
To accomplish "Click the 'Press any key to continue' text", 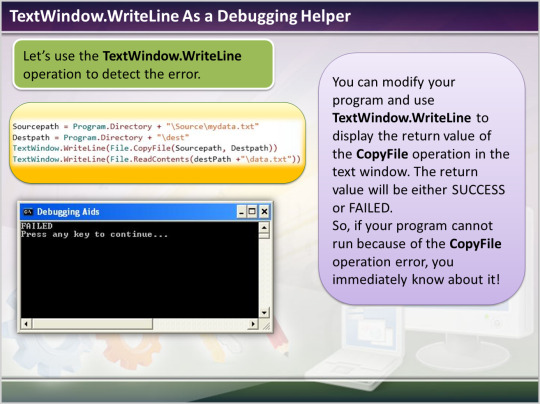I will (x=94, y=235).
